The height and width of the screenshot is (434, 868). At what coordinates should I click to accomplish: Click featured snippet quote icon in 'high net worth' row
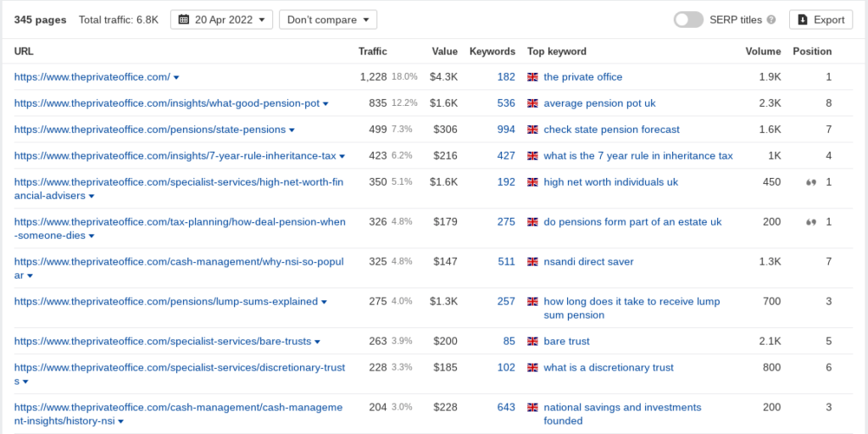(x=811, y=183)
